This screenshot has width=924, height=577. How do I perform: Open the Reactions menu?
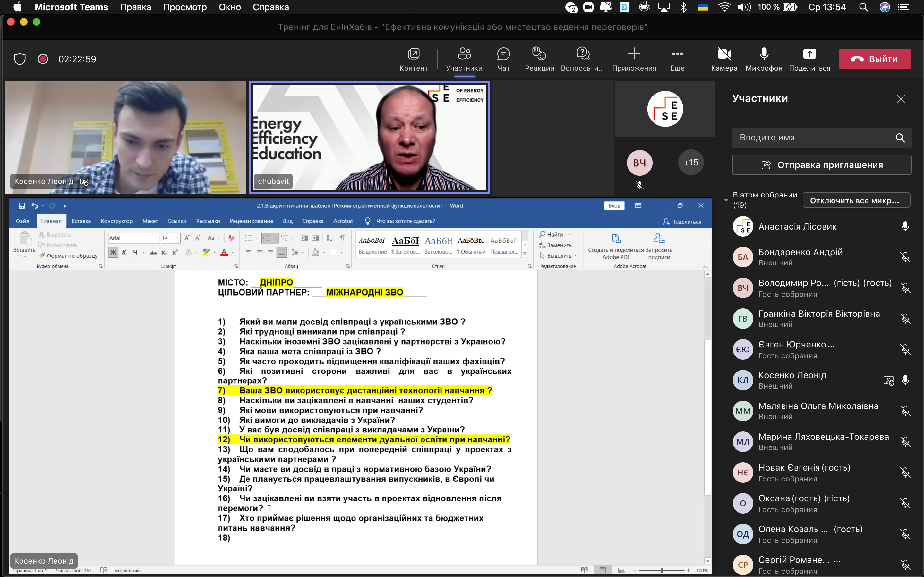539,59
